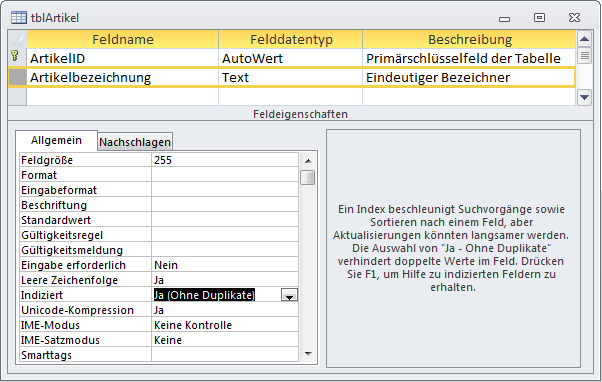This screenshot has width=602, height=382.
Task: Click the AutoWert data type cell
Action: click(x=291, y=58)
